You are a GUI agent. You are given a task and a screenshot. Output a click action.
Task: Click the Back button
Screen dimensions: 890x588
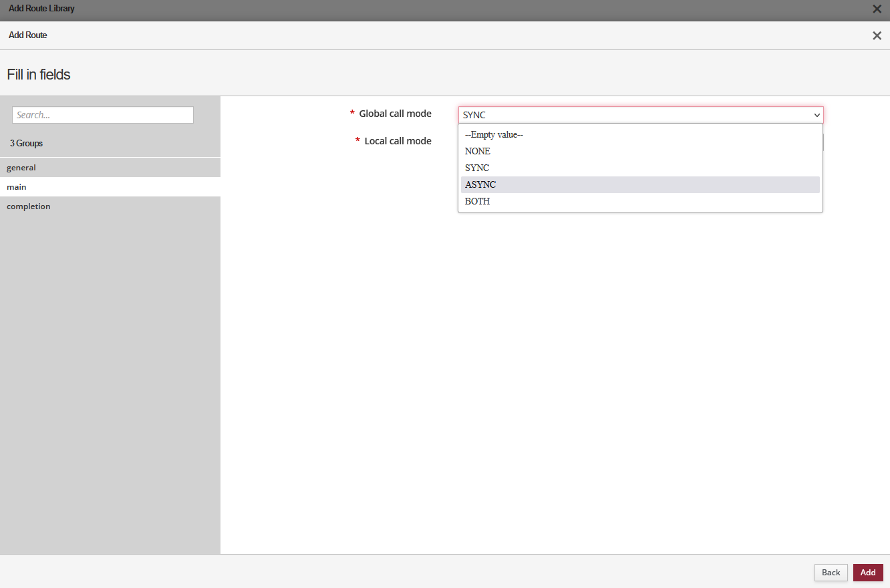(x=831, y=573)
